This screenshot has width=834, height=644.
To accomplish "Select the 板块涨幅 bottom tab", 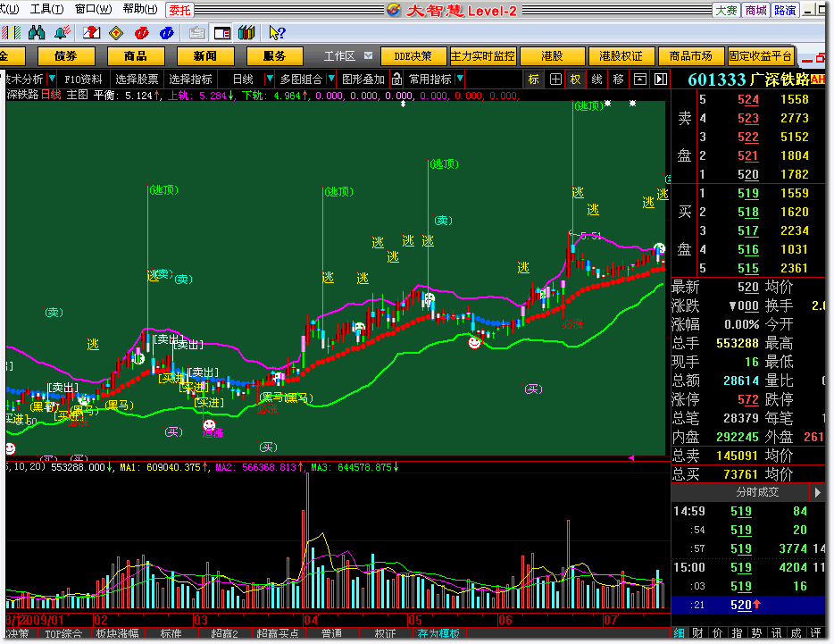I will click(117, 633).
